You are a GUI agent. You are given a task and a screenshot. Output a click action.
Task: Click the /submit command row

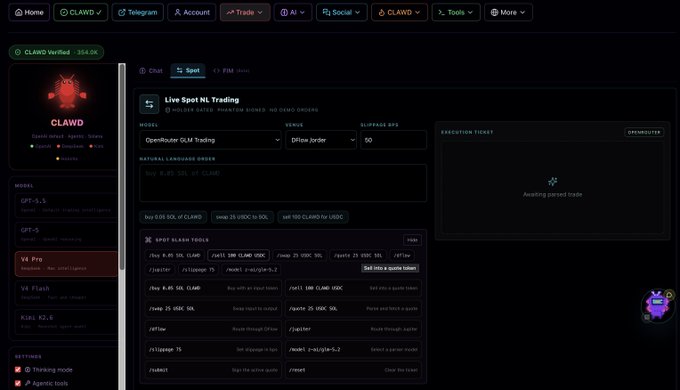point(213,370)
